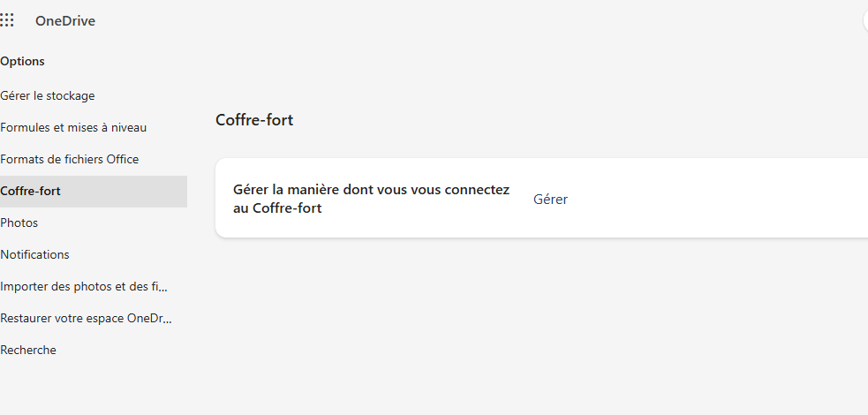Click the Options heading in the sidebar
Image resolution: width=868 pixels, height=415 pixels.
(x=23, y=62)
